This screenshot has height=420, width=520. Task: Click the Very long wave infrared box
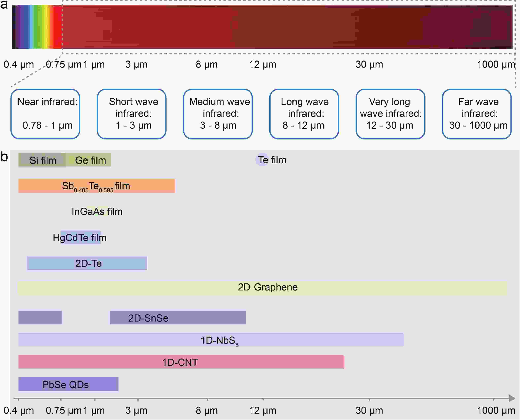point(390,114)
